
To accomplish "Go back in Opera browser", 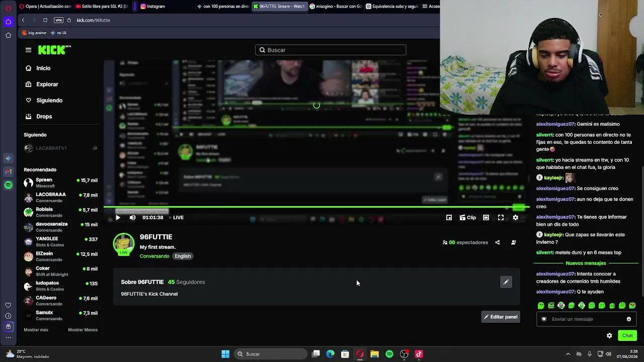I will click(23, 20).
